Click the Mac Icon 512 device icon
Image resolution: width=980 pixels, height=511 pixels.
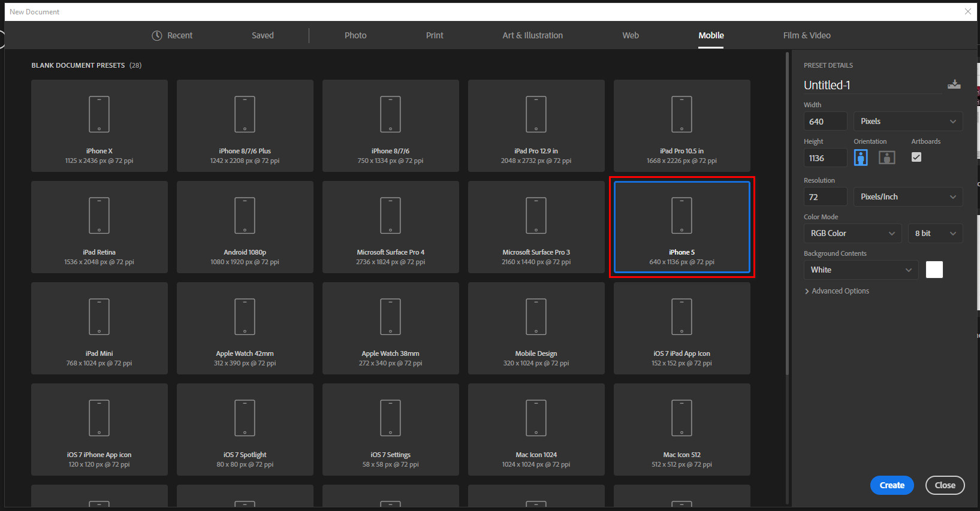pyautogui.click(x=682, y=418)
